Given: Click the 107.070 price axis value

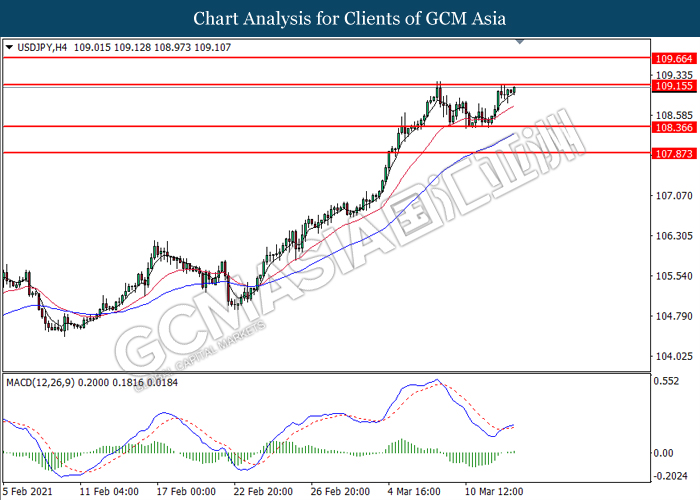Looking at the screenshot, I should 674,196.
